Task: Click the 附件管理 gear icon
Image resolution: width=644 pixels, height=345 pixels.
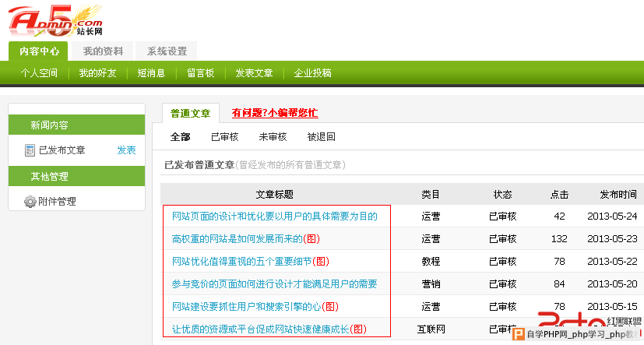Action: click(30, 202)
